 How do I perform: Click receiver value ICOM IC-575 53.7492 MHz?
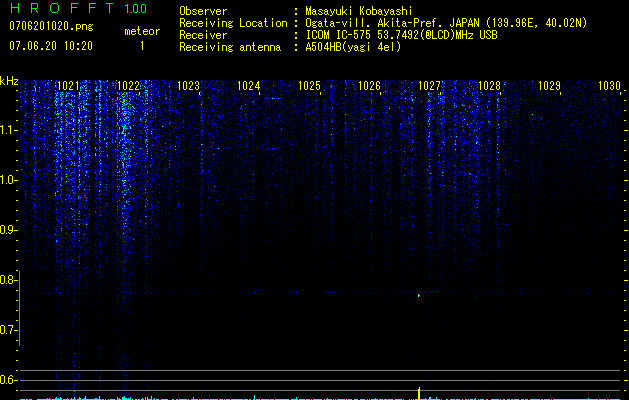401,35
